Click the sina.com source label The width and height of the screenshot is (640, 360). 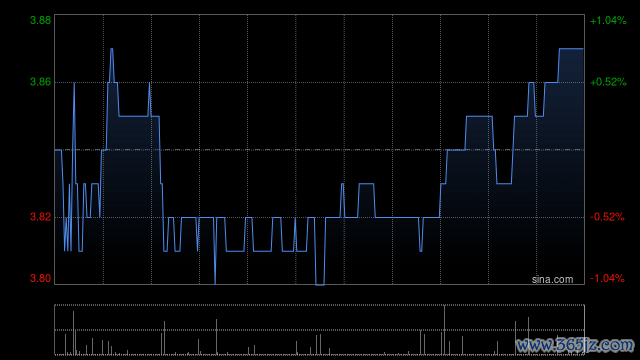pos(552,280)
